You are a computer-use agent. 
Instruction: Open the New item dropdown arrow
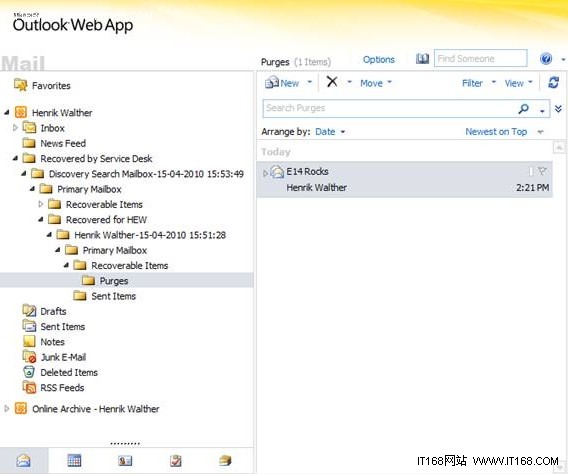[x=310, y=83]
